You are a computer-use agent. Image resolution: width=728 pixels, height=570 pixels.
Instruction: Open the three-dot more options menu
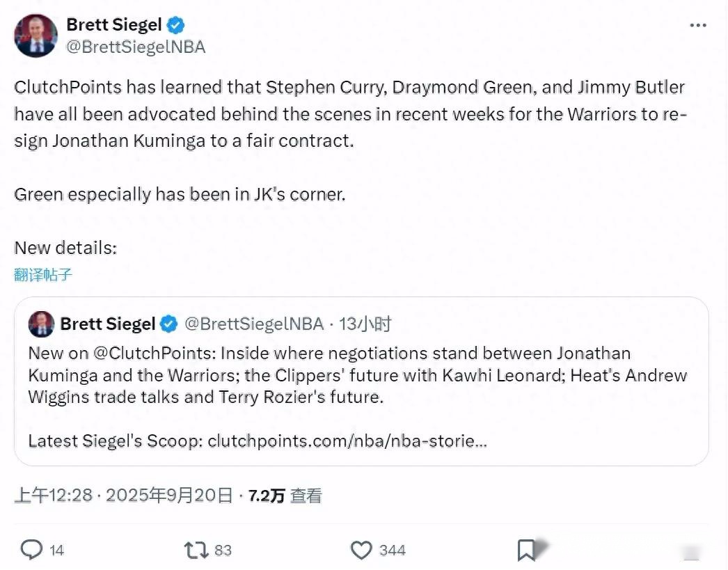pos(697,26)
